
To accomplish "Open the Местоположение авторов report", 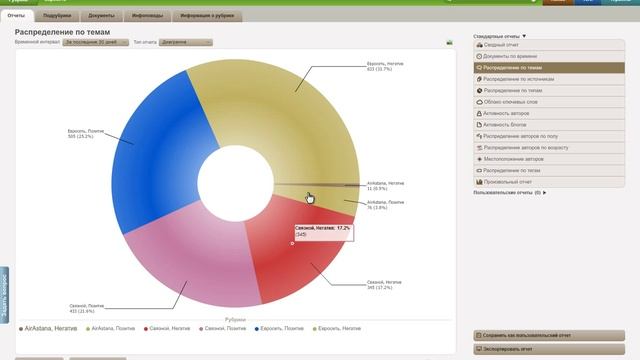I will point(549,159).
